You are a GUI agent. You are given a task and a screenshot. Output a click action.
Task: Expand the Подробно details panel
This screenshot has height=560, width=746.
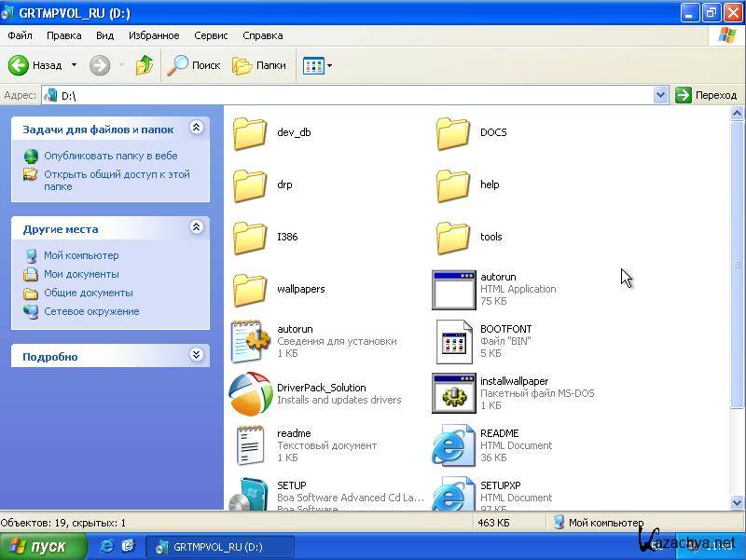pyautogui.click(x=196, y=355)
